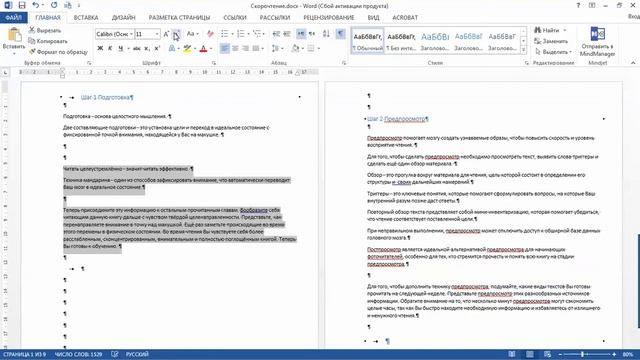Screen dimensions: 640x360
Task: Click the sort A-Z icon
Action: pos(326,34)
